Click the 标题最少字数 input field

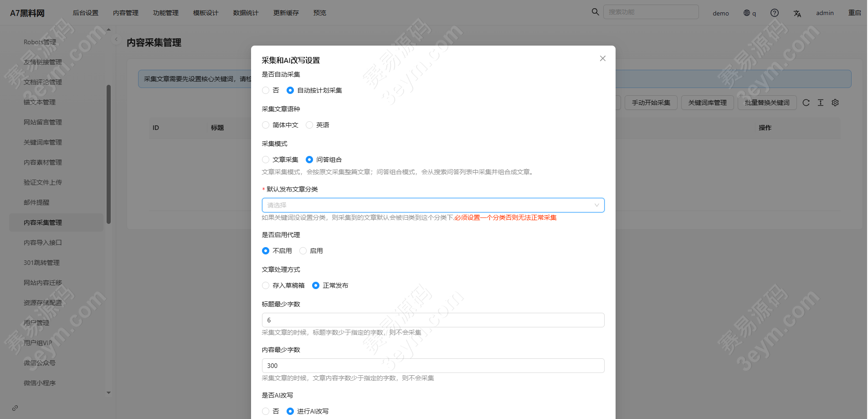tap(433, 320)
